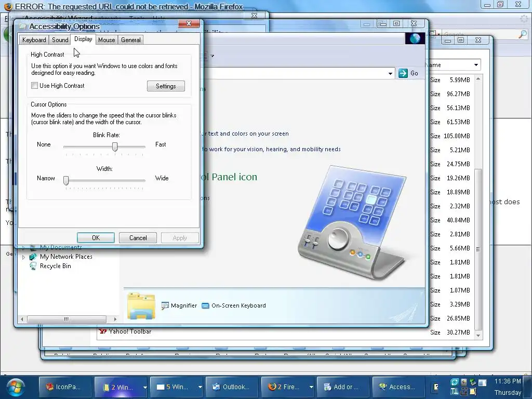Click the cursor Width slider thumb
The image size is (532, 399).
(66, 180)
